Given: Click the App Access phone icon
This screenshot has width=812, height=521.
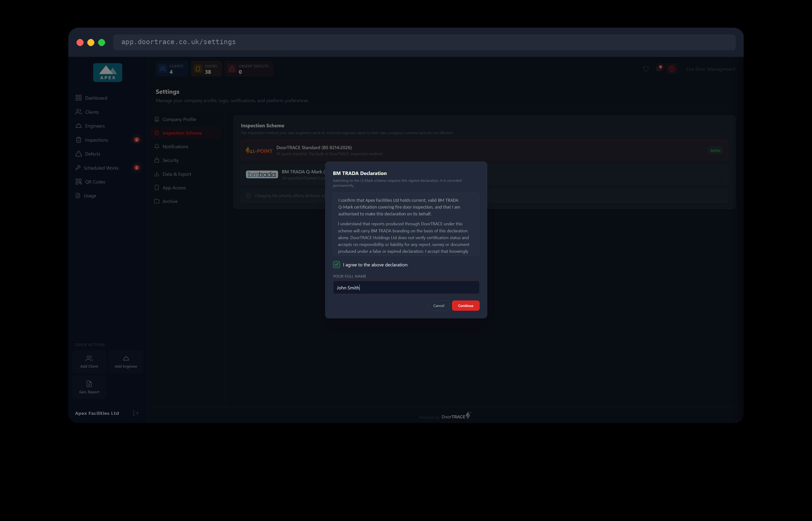Looking at the screenshot, I should 157,187.
